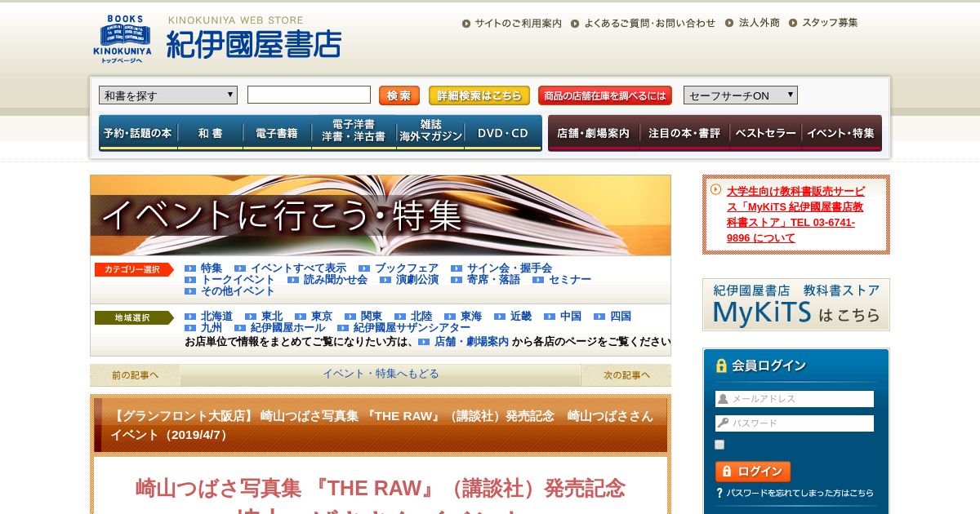This screenshot has width=980, height=514.
Task: Select 九州 region link
Action: [212, 328]
